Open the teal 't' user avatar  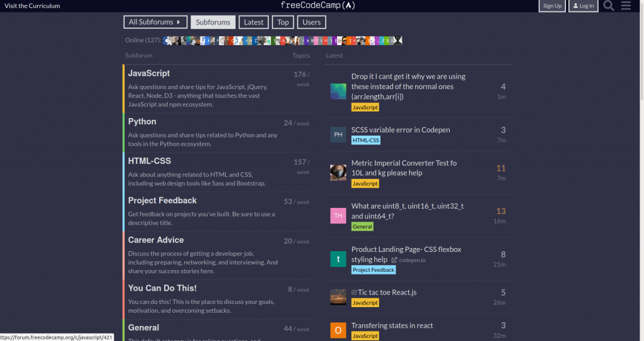pos(338,259)
